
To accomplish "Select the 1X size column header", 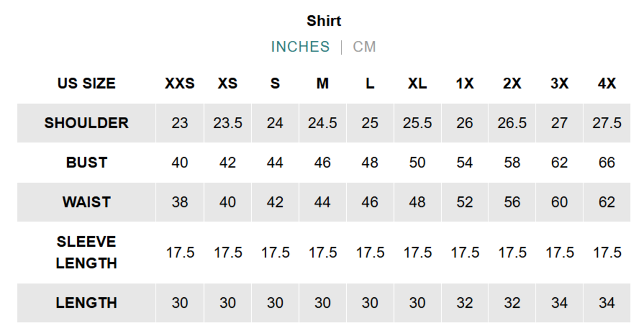I will coord(465,84).
